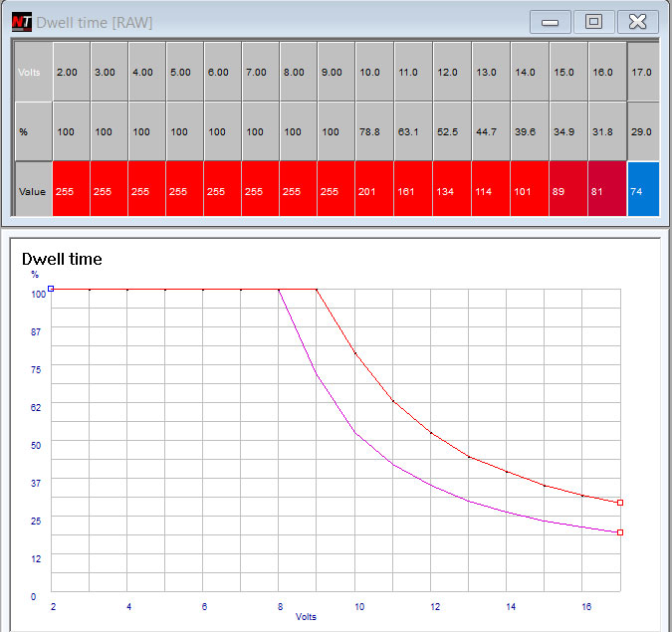Pick the Value cell showing 134
This screenshot has height=632, width=672.
[x=450, y=191]
